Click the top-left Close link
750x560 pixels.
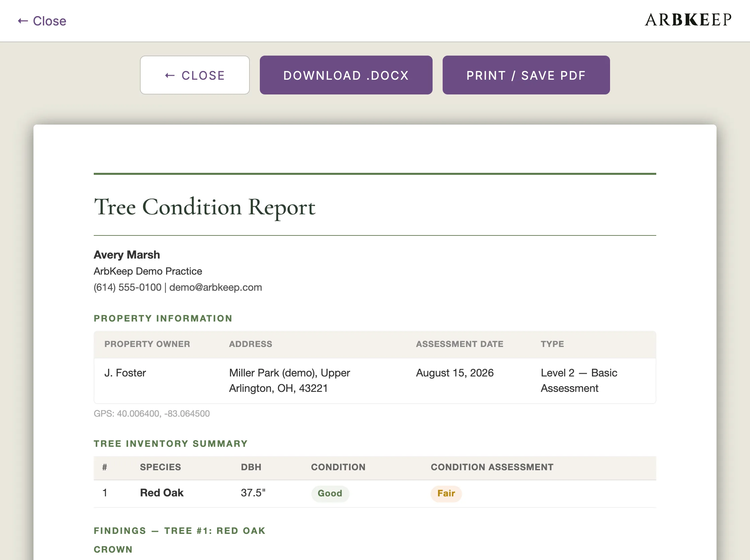click(x=42, y=21)
